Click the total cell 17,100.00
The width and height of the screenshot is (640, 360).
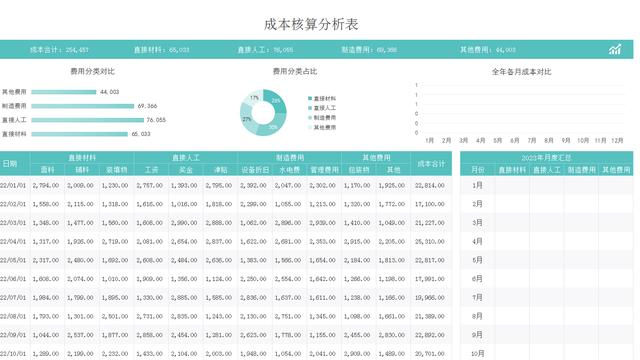pos(430,204)
